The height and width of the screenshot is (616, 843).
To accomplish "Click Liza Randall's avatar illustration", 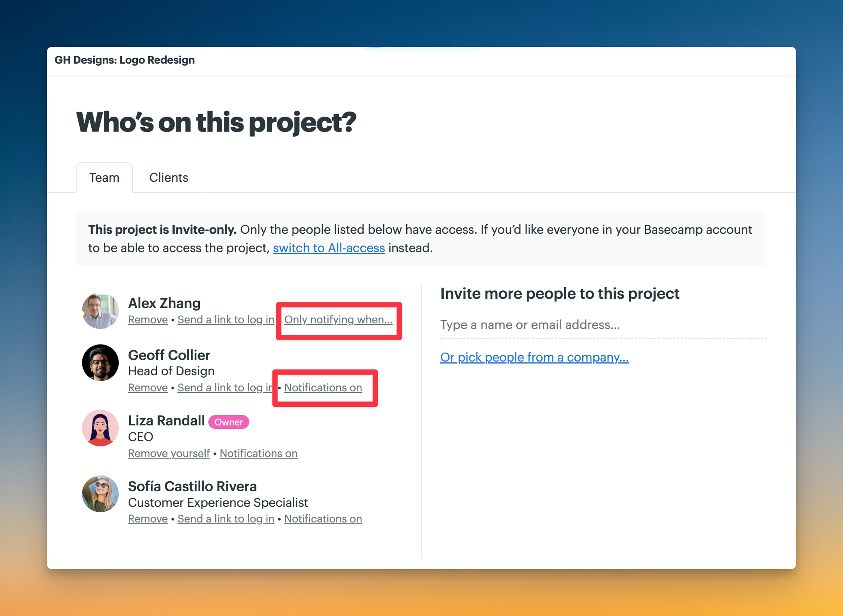I will (100, 428).
